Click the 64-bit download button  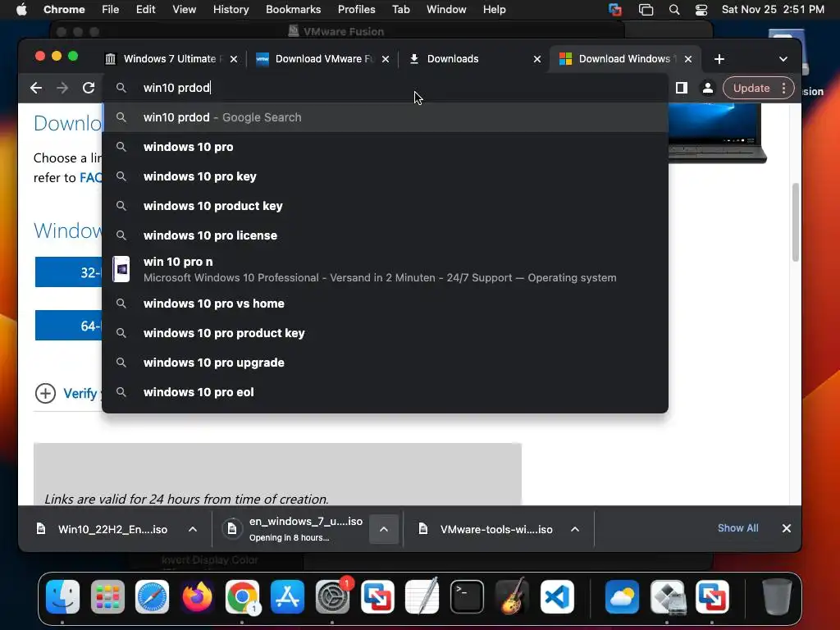point(69,325)
